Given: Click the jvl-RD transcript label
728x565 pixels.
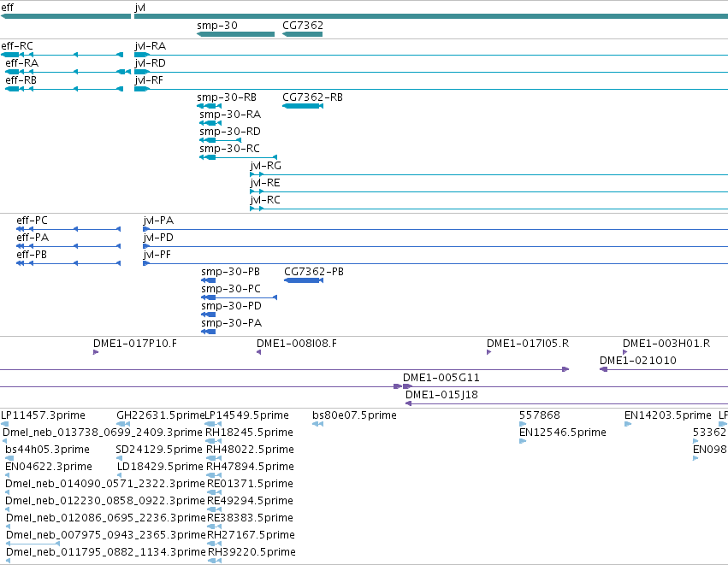Looking at the screenshot, I should coord(150,63).
